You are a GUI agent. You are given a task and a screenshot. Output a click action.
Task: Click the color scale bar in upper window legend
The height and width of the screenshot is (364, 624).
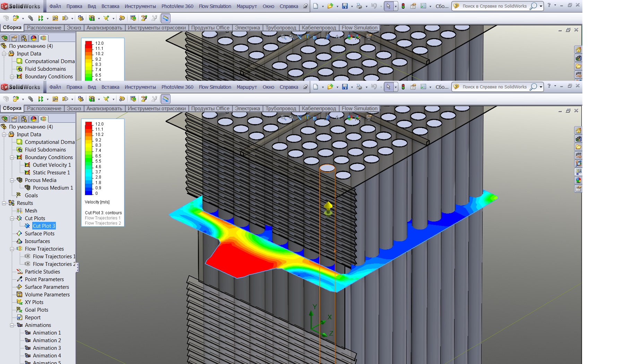pos(89,61)
